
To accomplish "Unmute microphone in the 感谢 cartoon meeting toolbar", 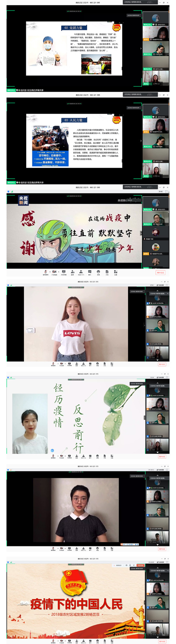I will [45, 272].
